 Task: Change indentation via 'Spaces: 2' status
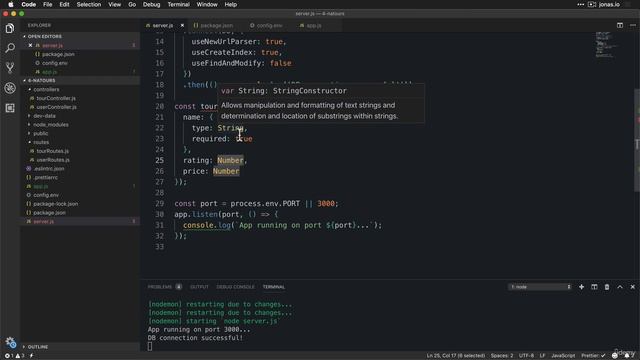(502, 356)
